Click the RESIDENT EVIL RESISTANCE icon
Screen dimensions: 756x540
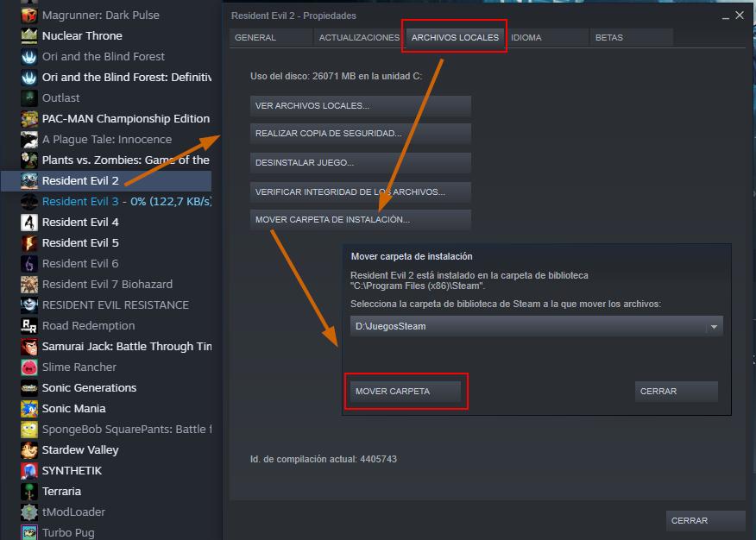[x=29, y=305]
